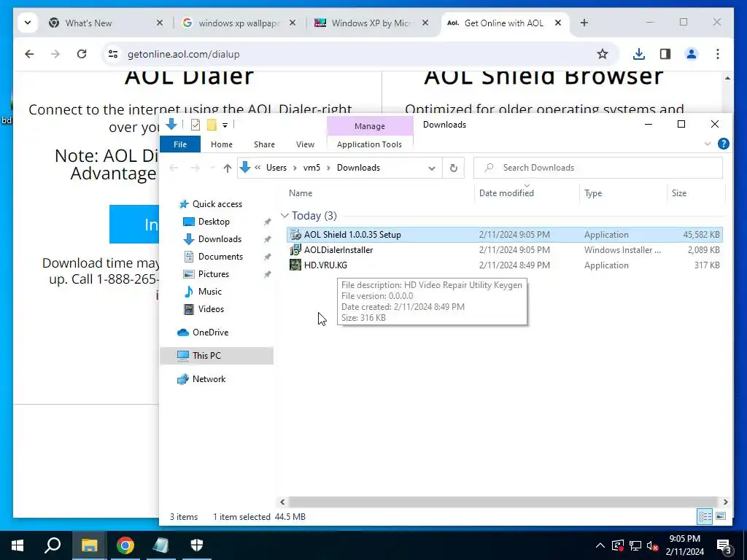This screenshot has height=560, width=747.
Task: Reload the AOL page in Chrome
Action: [x=82, y=54]
